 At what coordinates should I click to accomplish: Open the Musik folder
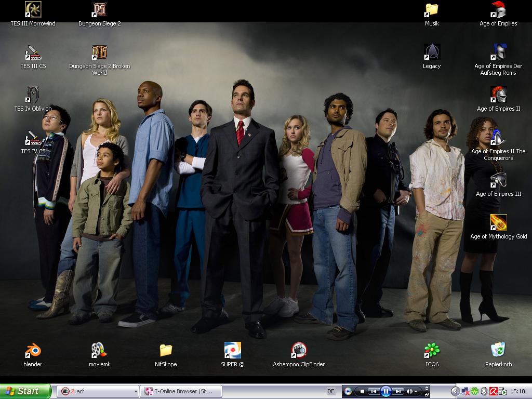tap(432, 10)
